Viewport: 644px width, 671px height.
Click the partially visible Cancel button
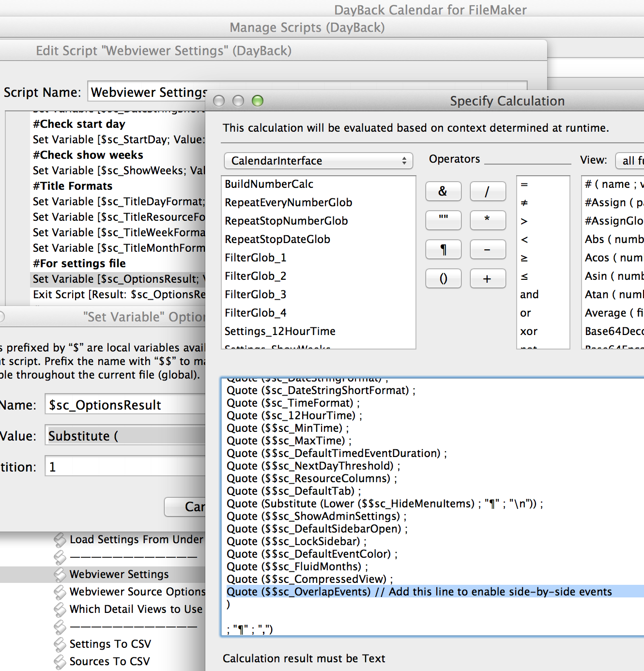pyautogui.click(x=185, y=507)
